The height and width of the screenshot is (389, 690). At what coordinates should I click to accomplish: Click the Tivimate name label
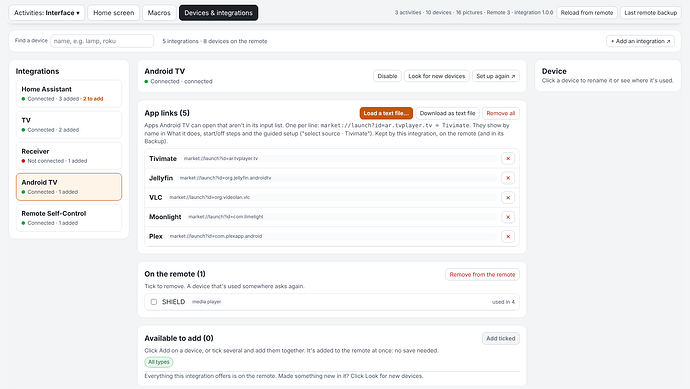click(x=163, y=158)
